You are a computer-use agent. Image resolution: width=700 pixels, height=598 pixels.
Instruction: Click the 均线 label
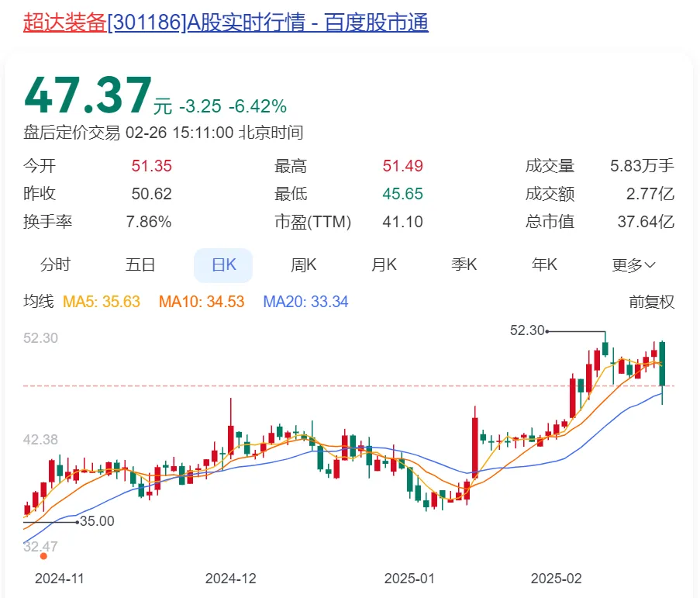pyautogui.click(x=39, y=302)
